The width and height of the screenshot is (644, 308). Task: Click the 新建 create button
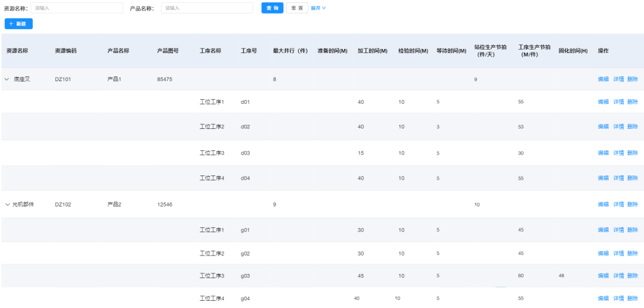pyautogui.click(x=18, y=24)
